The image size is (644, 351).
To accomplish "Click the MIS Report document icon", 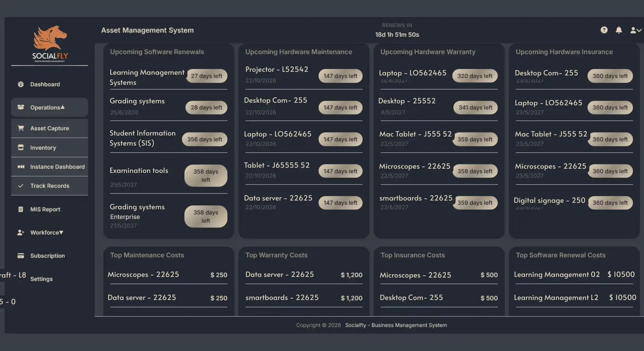I will (21, 209).
